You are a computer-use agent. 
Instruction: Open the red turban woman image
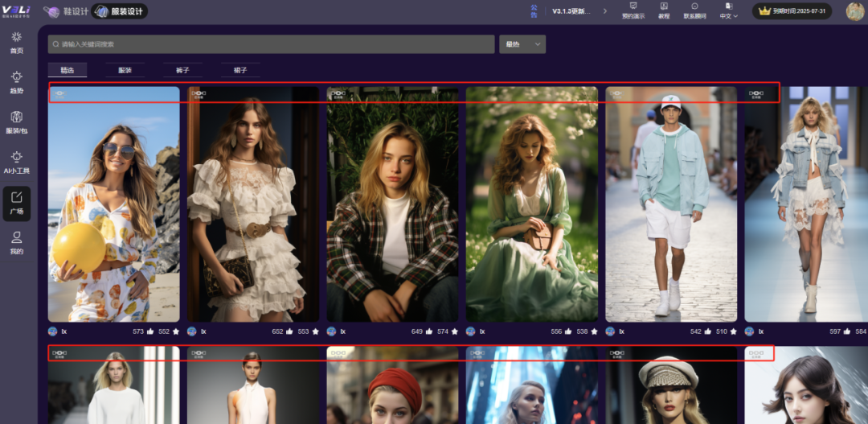point(392,385)
